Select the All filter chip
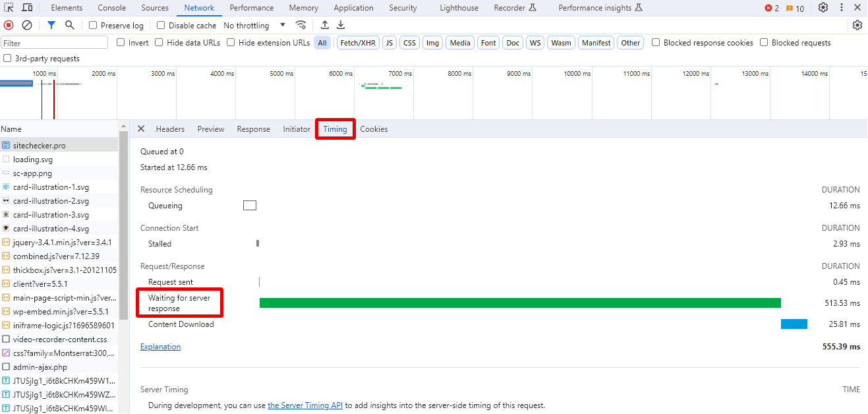 (322, 43)
